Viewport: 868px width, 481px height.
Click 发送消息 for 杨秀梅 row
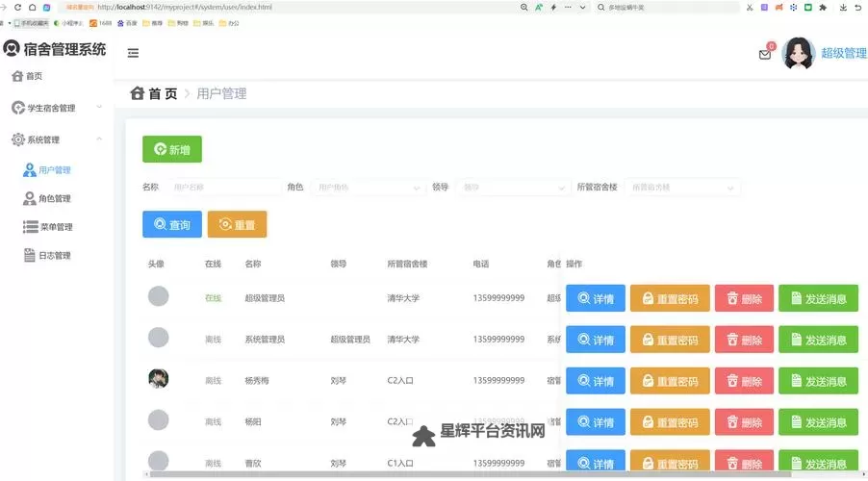818,381
